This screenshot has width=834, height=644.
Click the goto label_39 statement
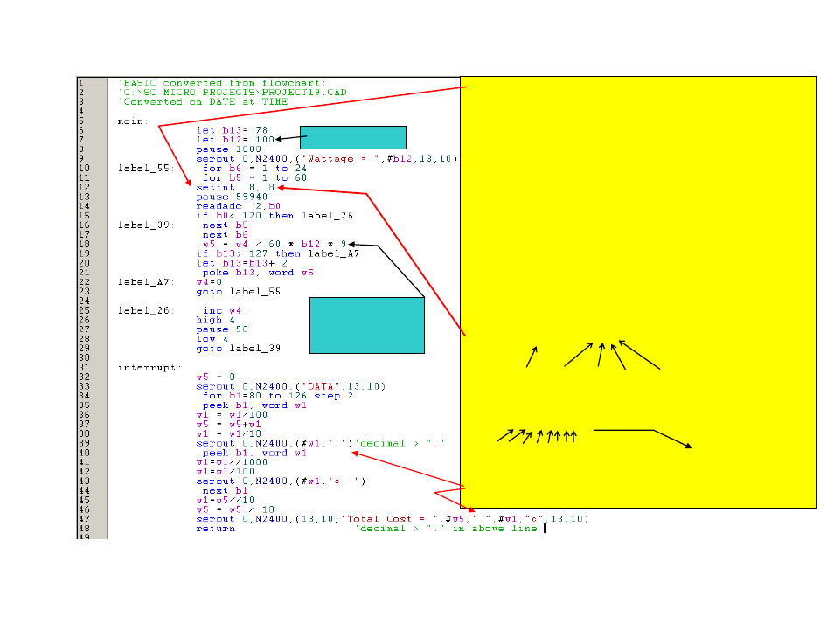point(239,349)
